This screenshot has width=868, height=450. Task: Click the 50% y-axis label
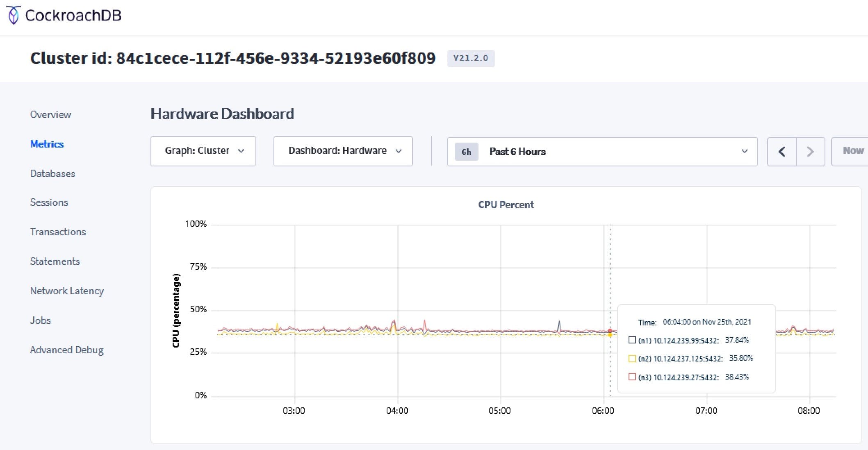coord(198,309)
